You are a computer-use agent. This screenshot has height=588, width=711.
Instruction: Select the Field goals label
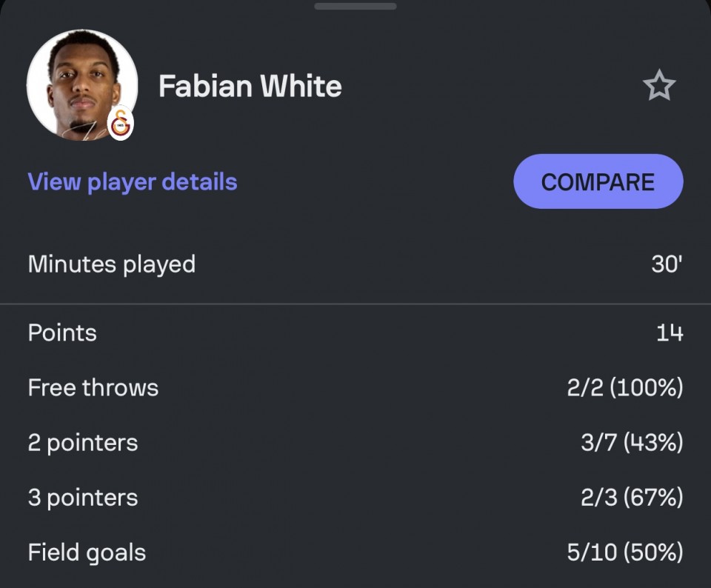pos(87,552)
